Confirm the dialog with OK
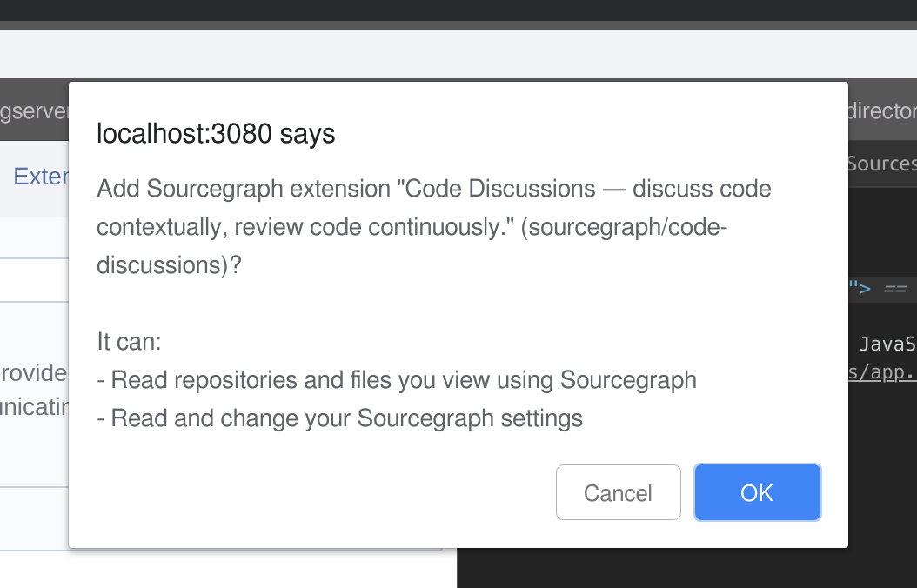 757,492
